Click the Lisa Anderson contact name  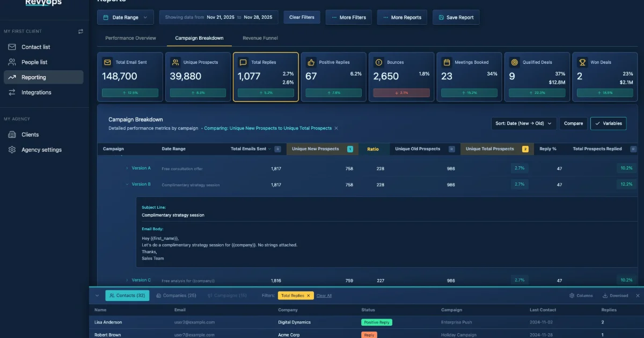coord(108,322)
